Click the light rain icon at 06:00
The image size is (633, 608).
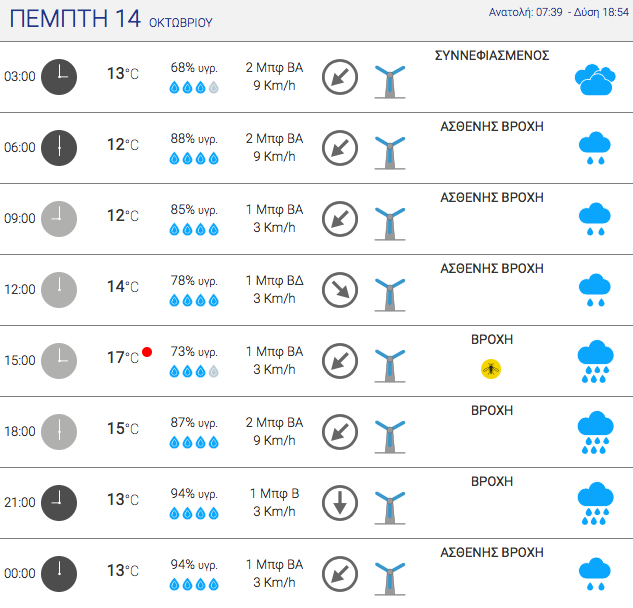595,148
